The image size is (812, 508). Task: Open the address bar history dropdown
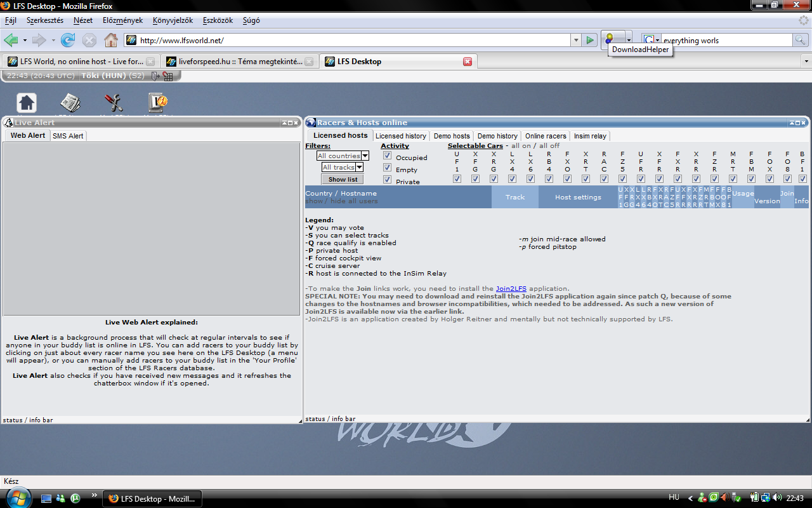tap(576, 41)
